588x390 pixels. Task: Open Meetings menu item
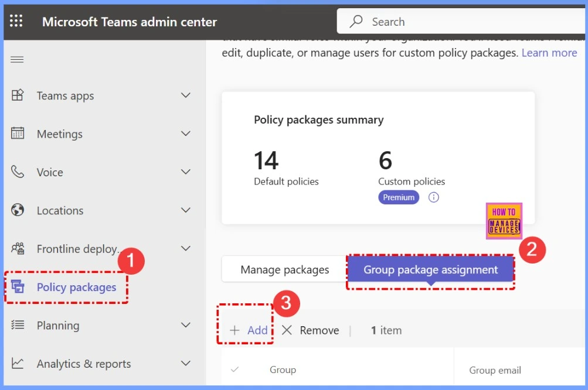(x=60, y=134)
